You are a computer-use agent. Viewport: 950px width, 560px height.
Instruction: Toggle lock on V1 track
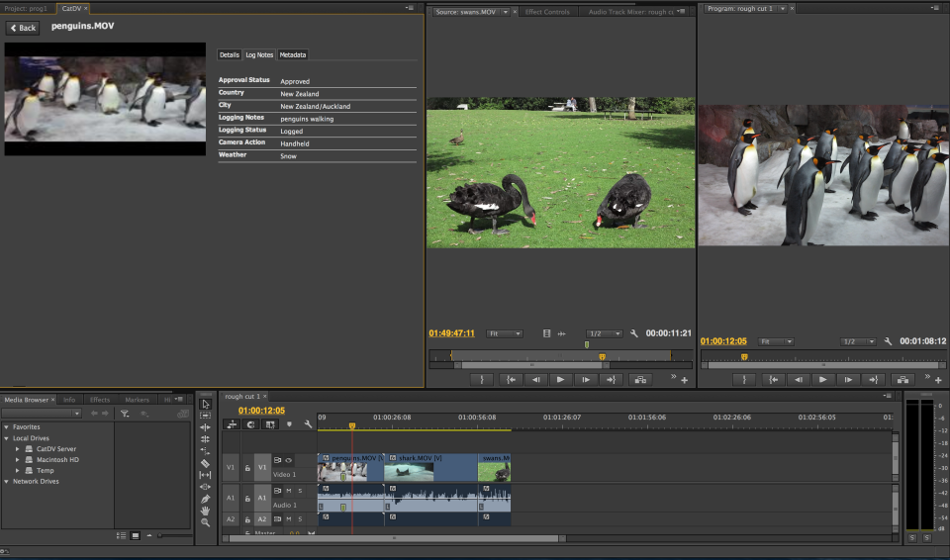(x=247, y=468)
